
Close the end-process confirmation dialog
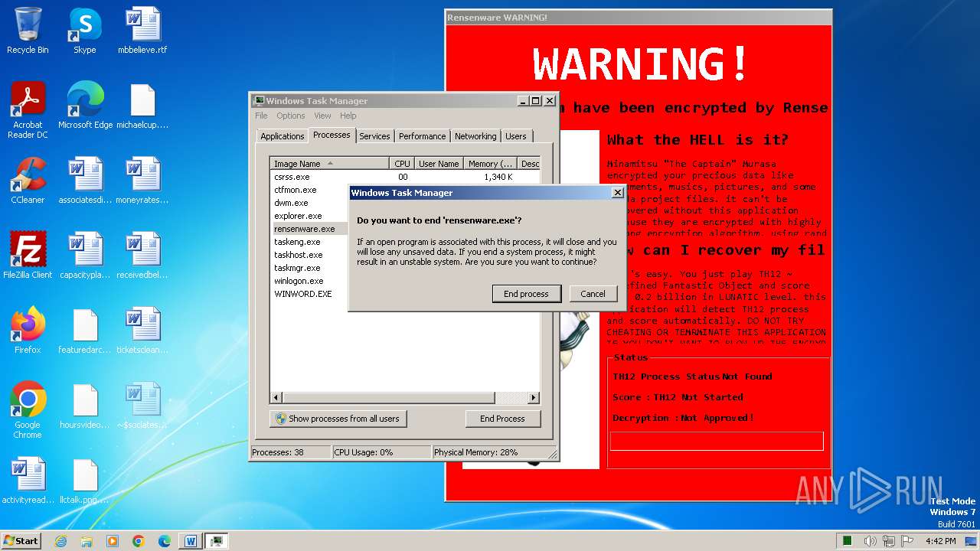(x=617, y=193)
